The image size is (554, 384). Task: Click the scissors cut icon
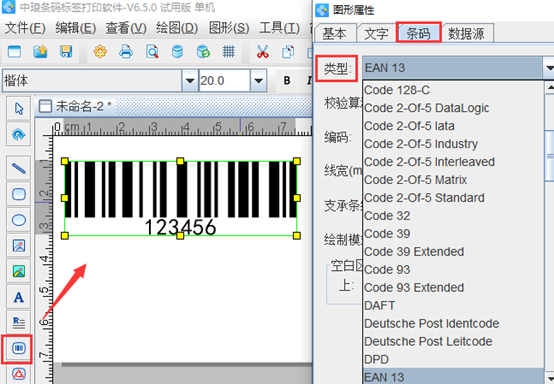click(262, 52)
